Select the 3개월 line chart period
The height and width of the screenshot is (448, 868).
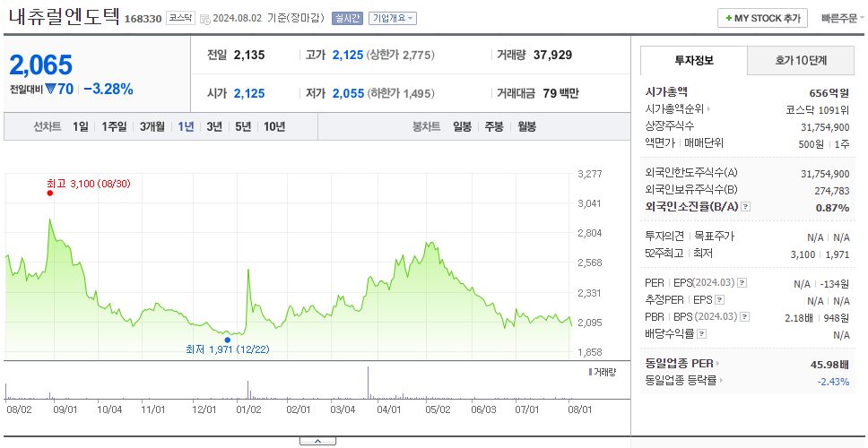152,126
